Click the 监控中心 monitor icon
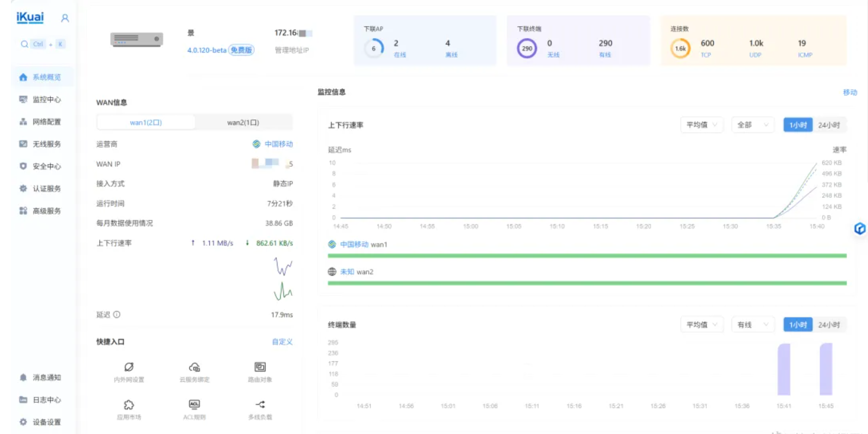This screenshot has height=434, width=868. 23,99
